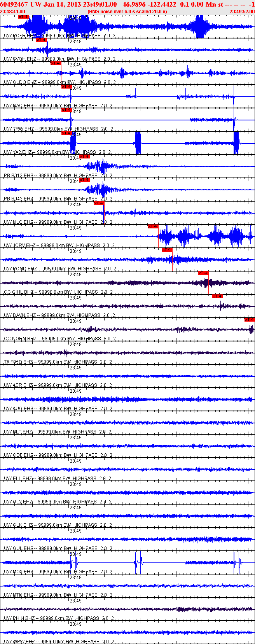Click the start time 23:48:41.00 label
Image resolution: width=255 pixels, height=644 pixels.
[x=13, y=12]
